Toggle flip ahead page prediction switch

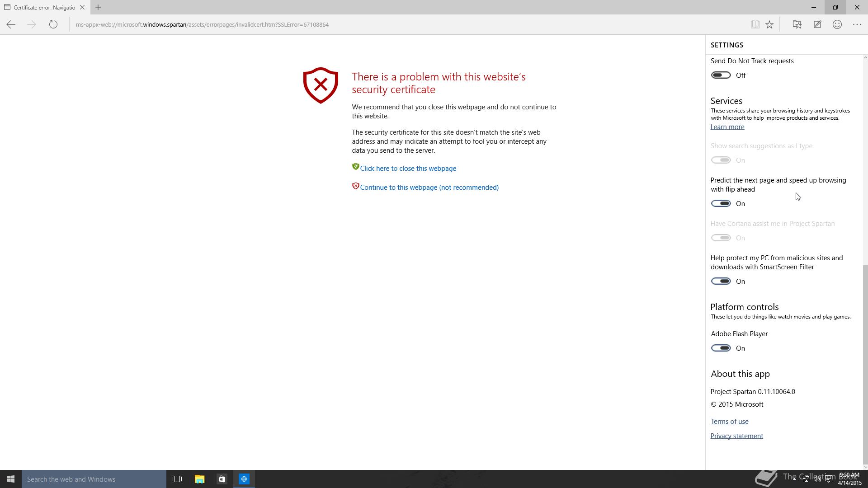click(x=721, y=203)
